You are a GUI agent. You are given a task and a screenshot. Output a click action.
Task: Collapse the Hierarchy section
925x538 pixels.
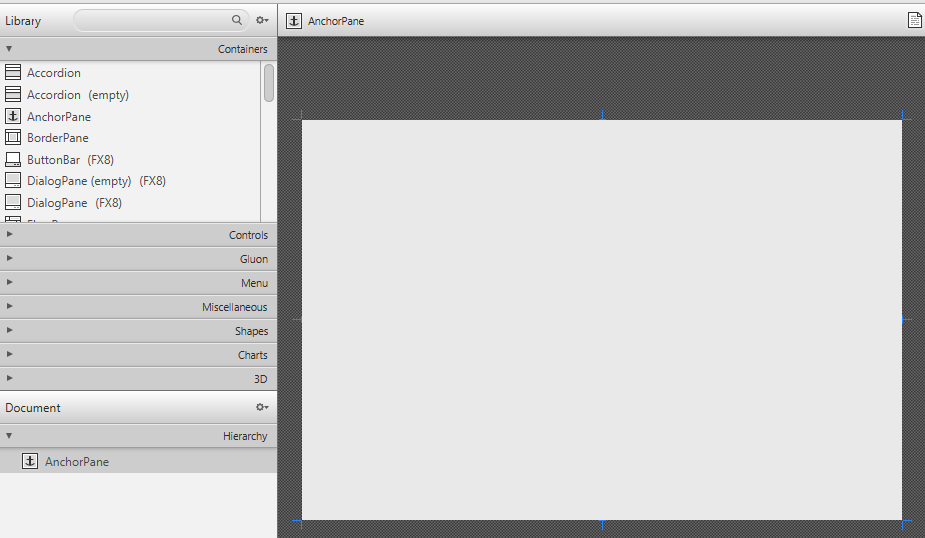(9, 435)
